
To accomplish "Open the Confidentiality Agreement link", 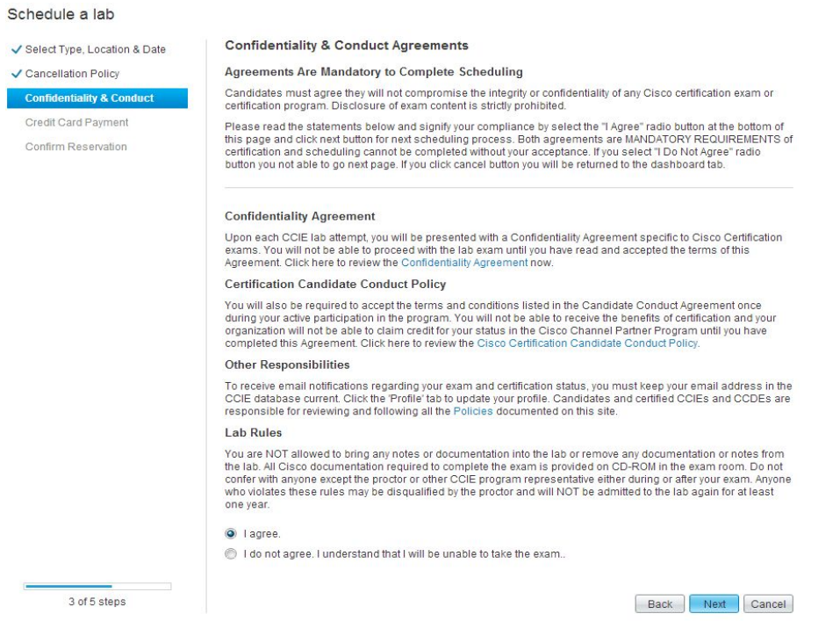I will pyautogui.click(x=464, y=263).
